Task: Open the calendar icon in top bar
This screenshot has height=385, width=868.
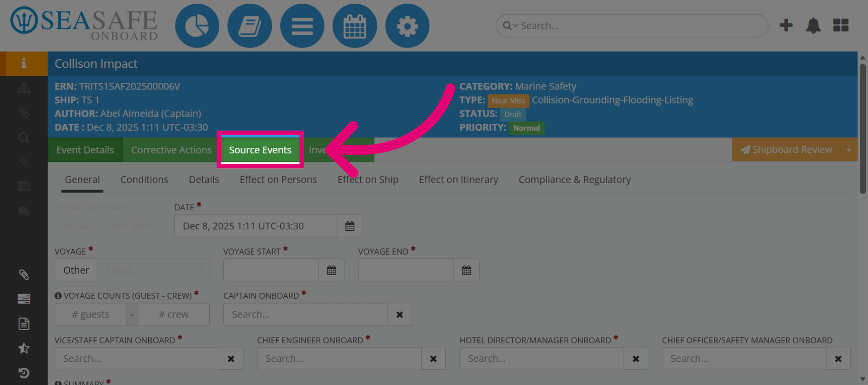Action: coord(354,26)
